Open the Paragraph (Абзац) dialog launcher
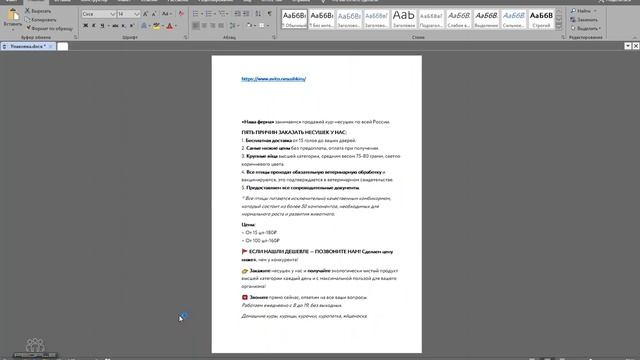Image resolution: width=640 pixels, height=360 pixels. click(x=274, y=37)
